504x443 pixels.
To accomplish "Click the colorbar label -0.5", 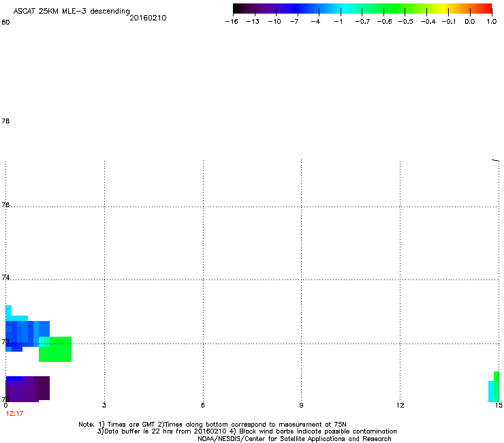I will 406,22.
